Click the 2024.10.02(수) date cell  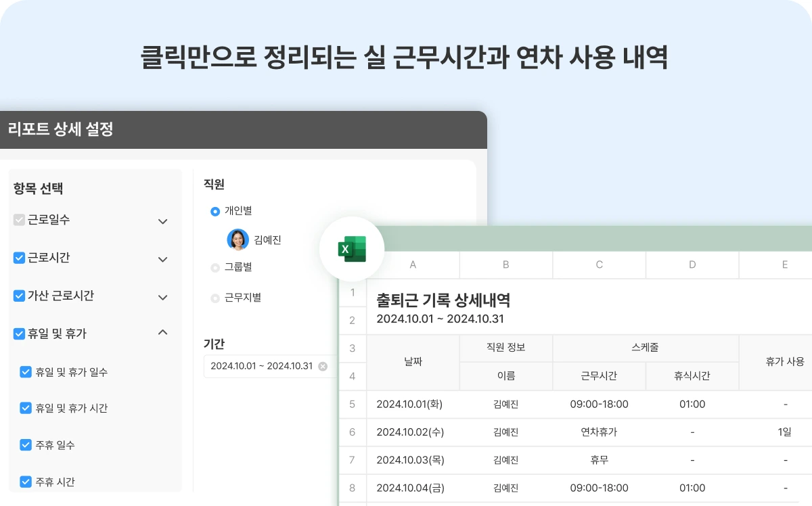[x=413, y=432]
